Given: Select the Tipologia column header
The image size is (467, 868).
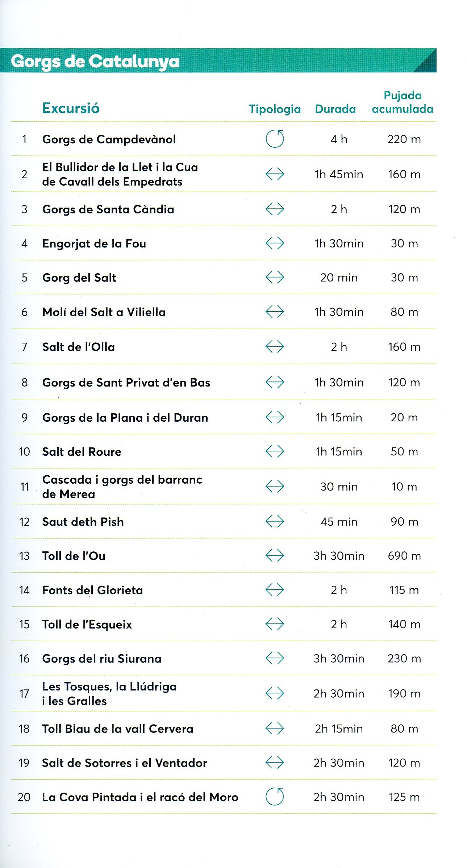Looking at the screenshot, I should click(x=275, y=109).
